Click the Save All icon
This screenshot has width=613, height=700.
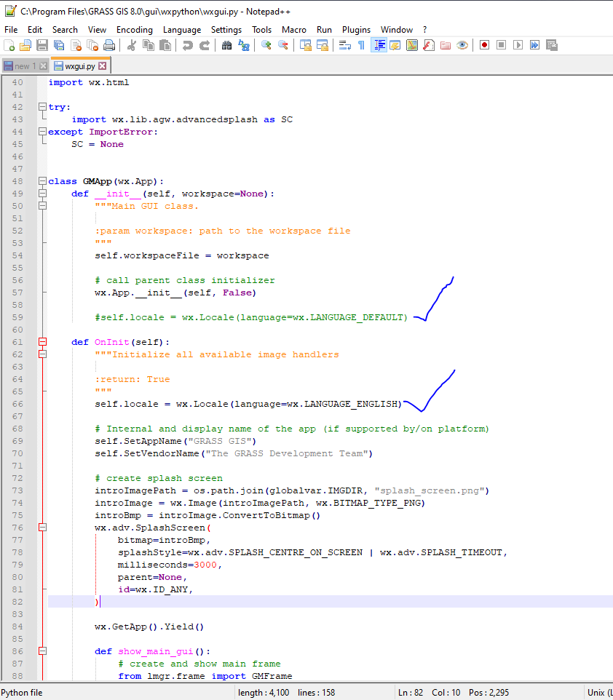[x=59, y=45]
